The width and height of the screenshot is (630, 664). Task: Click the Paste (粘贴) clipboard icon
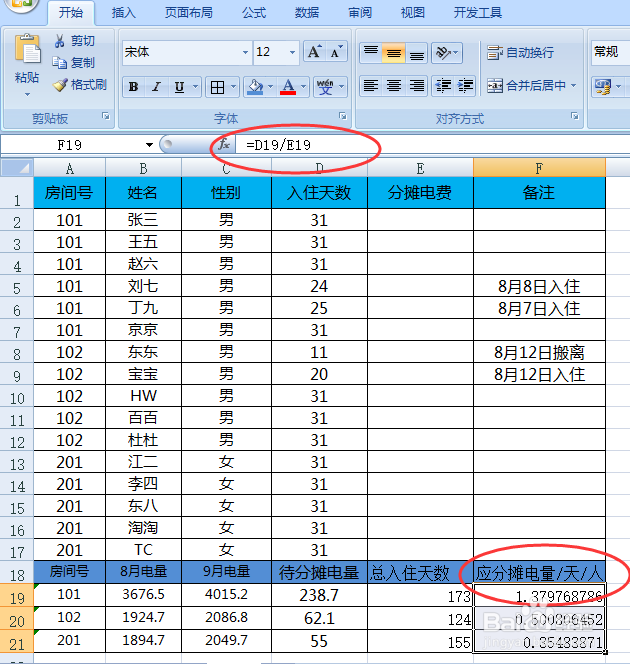28,50
